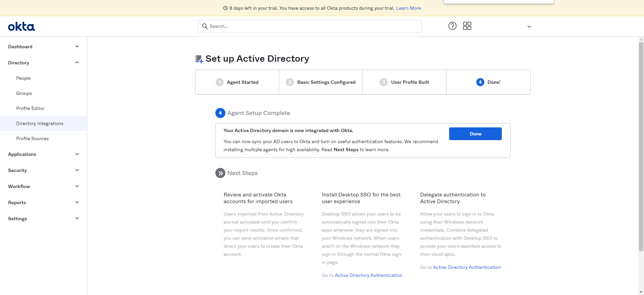
Task: Click the step 4 circle beside Agent Setup Complete
Action: pos(220,113)
